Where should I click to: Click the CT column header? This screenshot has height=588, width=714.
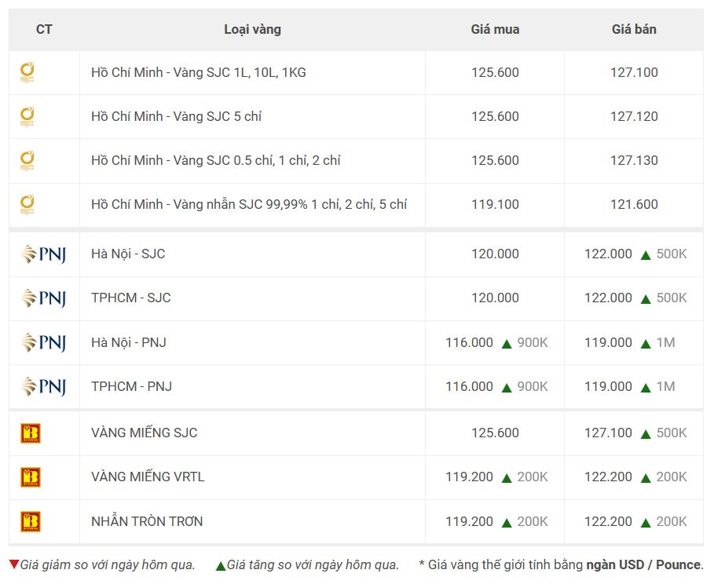point(44,30)
